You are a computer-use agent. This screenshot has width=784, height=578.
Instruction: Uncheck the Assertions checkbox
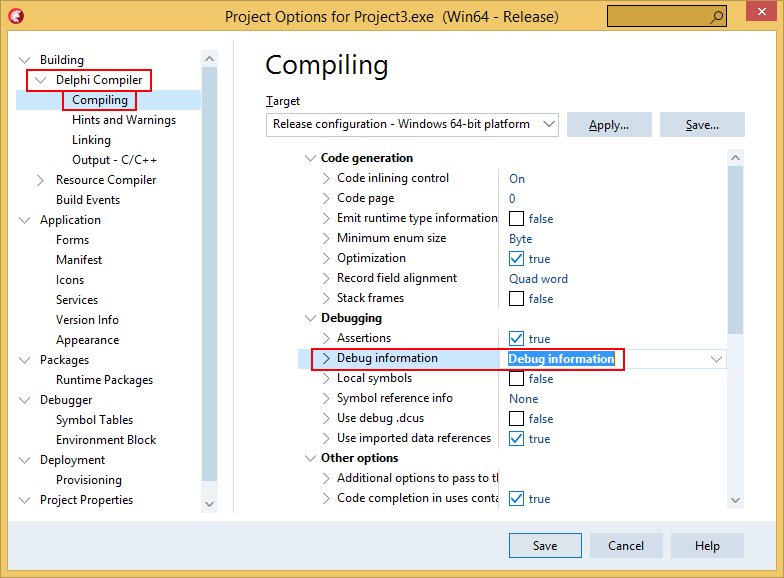tap(516, 338)
